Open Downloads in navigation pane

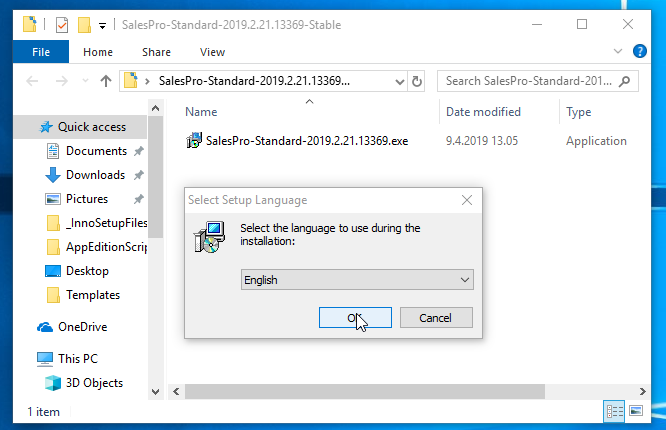(95, 175)
